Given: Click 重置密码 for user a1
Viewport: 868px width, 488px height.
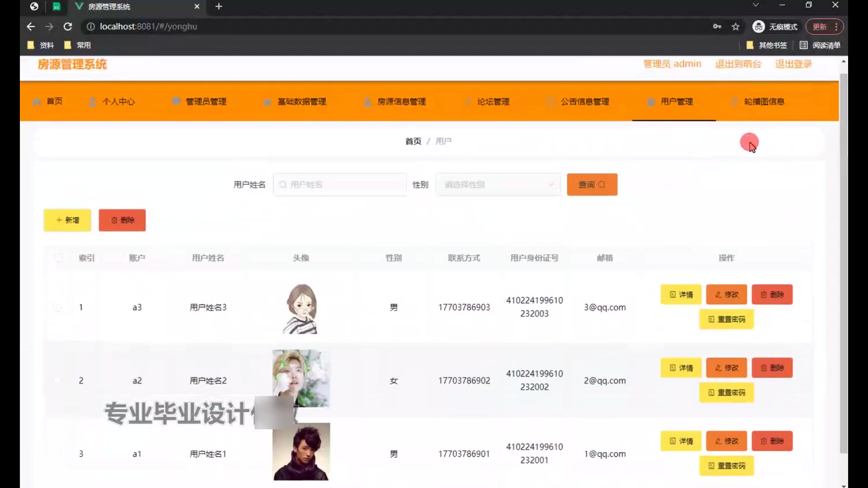Looking at the screenshot, I should pos(726,465).
